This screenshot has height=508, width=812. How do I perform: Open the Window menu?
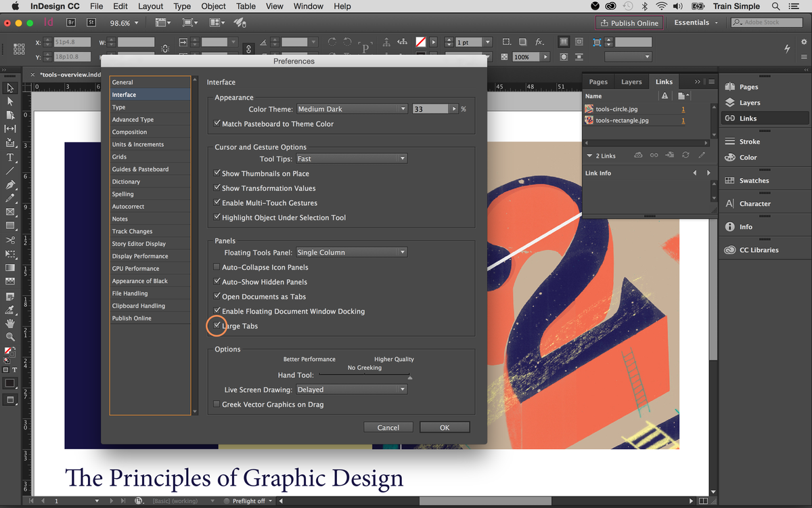[308, 6]
